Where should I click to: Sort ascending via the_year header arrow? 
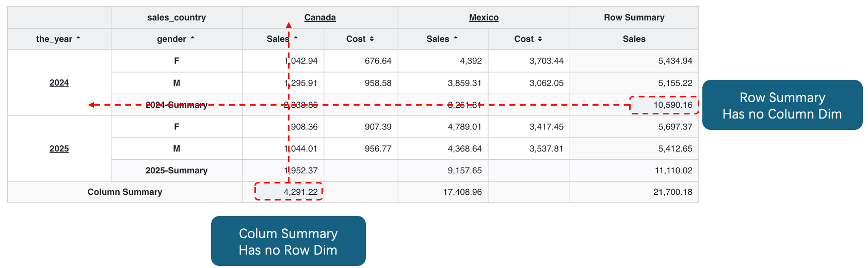(x=78, y=39)
